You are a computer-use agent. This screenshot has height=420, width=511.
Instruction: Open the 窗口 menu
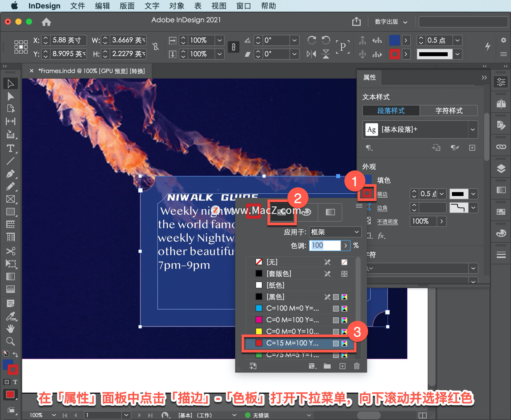point(244,6)
